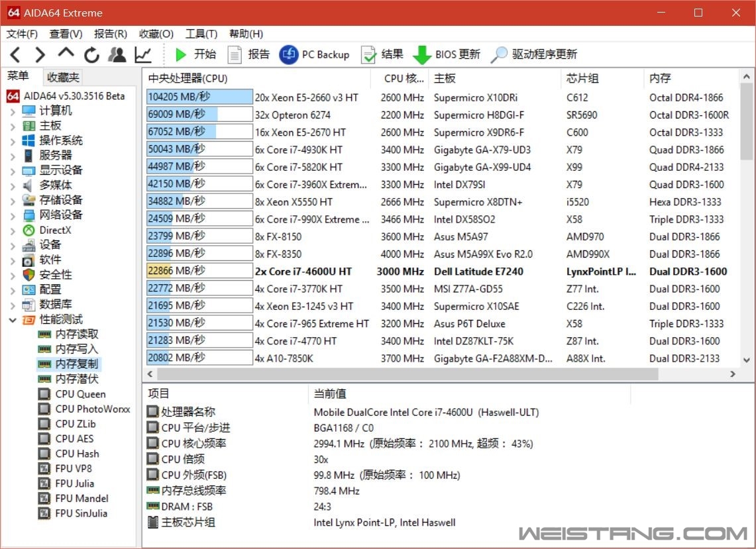The width and height of the screenshot is (756, 549).
Task: Open the CPU PhotoWorxx benchmark
Action: click(x=84, y=409)
